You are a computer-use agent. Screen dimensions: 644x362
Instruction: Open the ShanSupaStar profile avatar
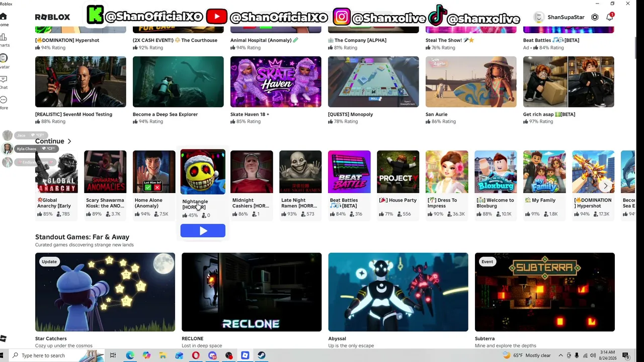(x=539, y=17)
